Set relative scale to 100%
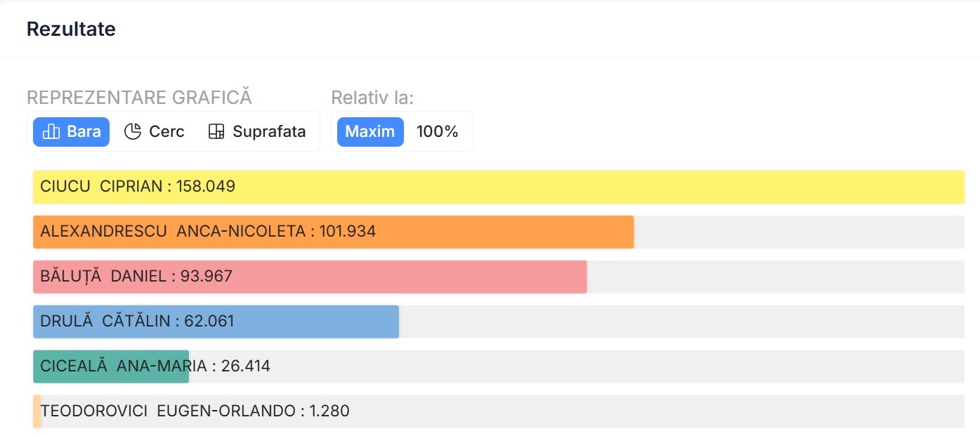980x436 pixels. coord(437,131)
